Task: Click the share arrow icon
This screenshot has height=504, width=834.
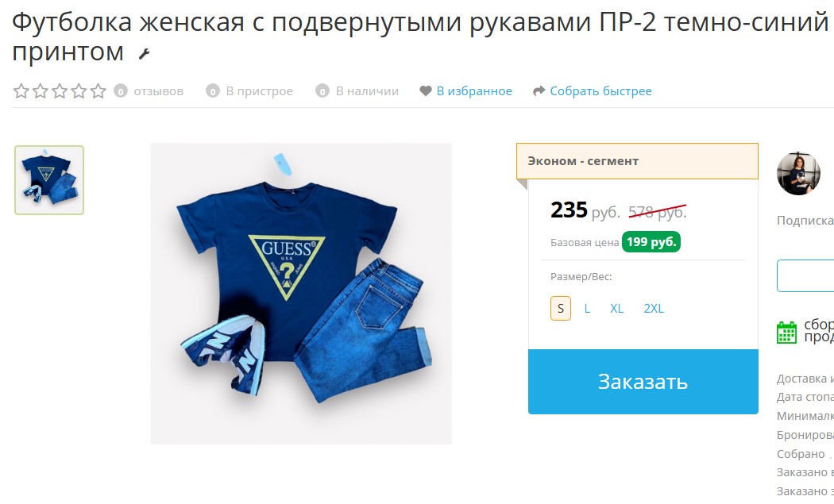Action: 539,91
